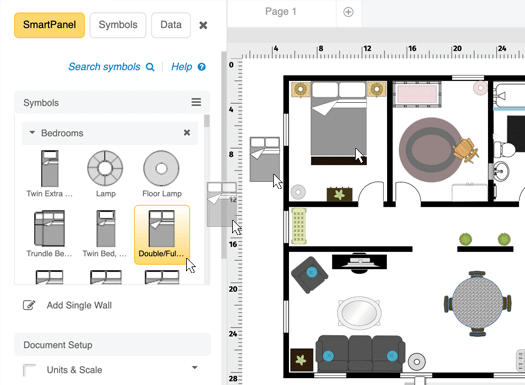Click the magnifier search icon

(x=150, y=67)
